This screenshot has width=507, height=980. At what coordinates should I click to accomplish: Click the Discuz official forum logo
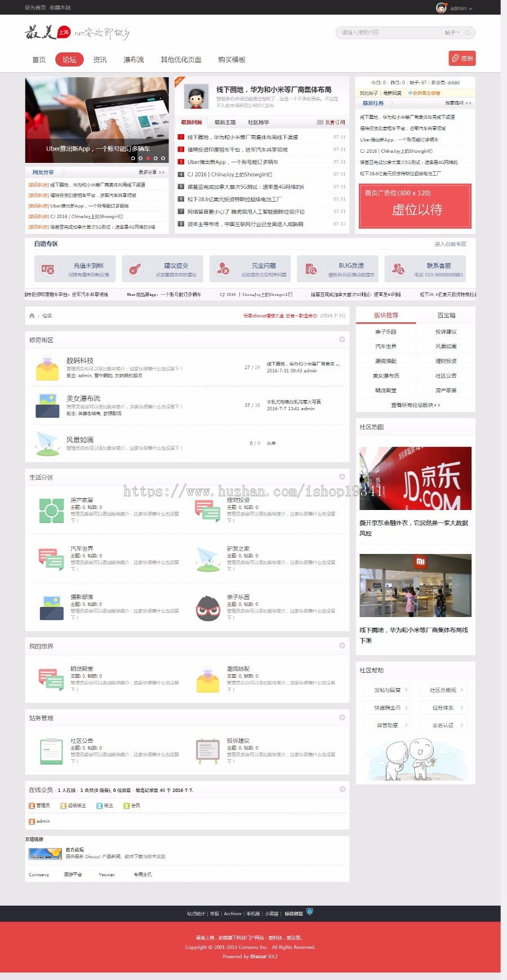click(45, 854)
